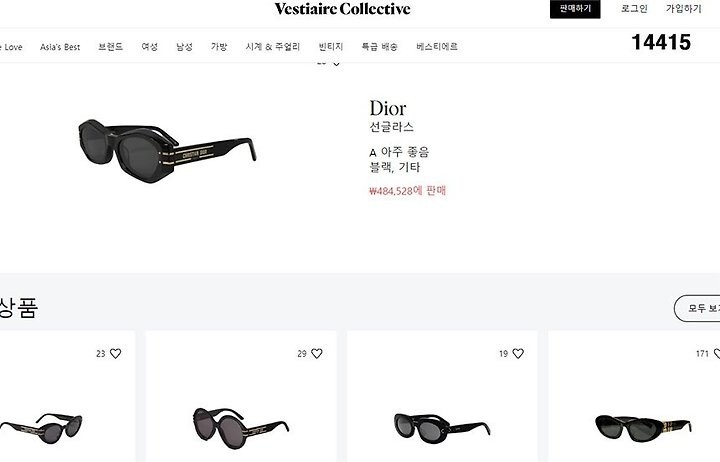The width and height of the screenshot is (720, 462).
Task: Click heart icon beside 29 likes
Action: click(317, 353)
